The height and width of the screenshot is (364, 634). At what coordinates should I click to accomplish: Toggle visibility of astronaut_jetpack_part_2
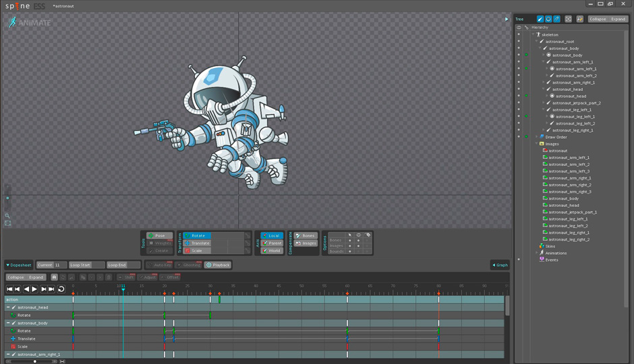519,102
